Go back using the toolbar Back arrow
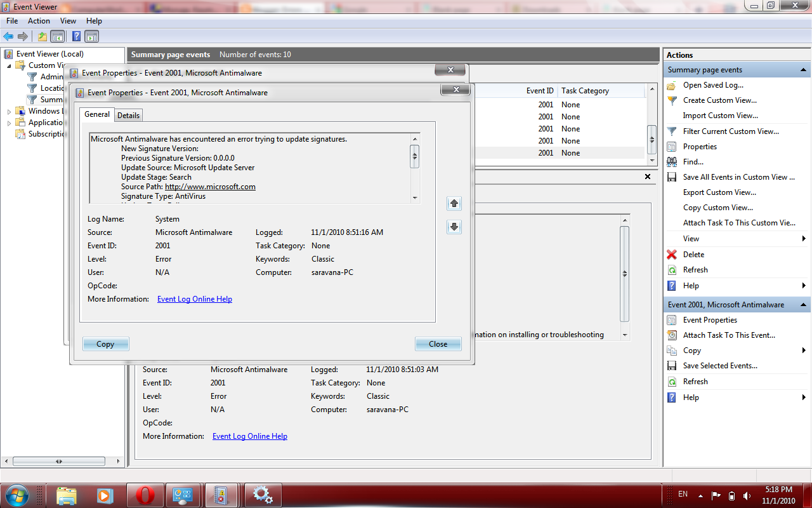812x508 pixels. [8, 36]
